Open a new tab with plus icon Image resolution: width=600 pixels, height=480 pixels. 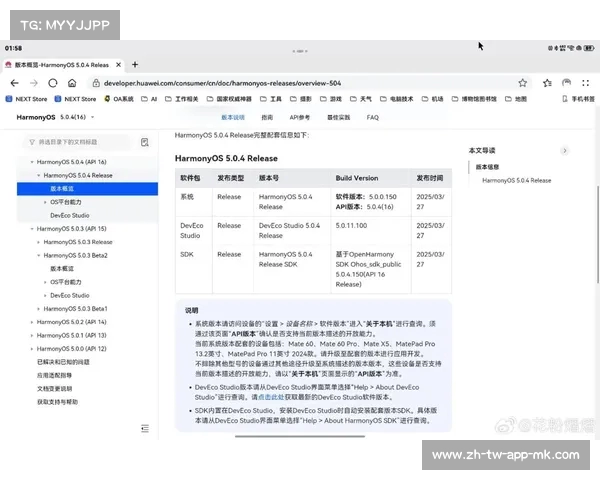135,65
